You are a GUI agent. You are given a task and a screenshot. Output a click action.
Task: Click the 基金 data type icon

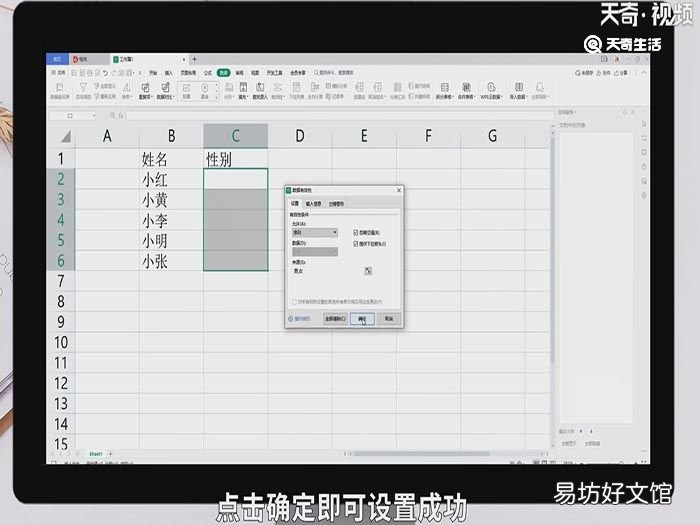(204, 91)
